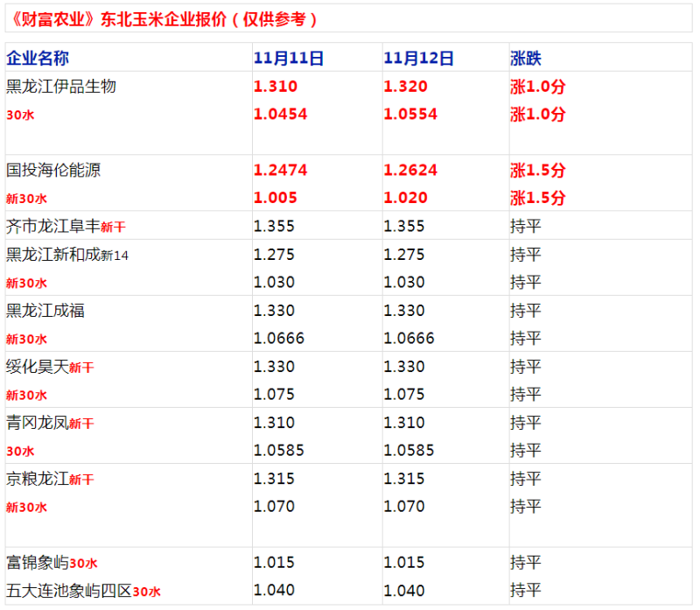This screenshot has height=610, width=700.
Task: Click the 11月12日 value 1.075
Action: [x=404, y=395]
